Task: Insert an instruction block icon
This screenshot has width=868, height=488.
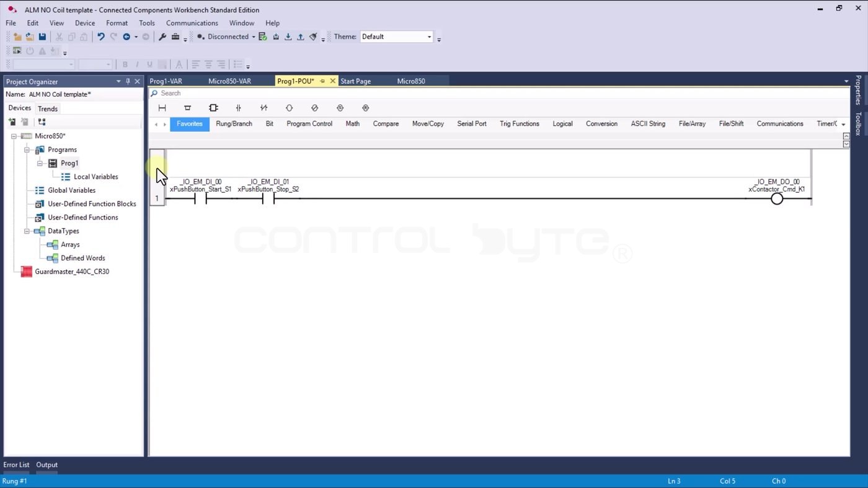Action: (x=213, y=108)
